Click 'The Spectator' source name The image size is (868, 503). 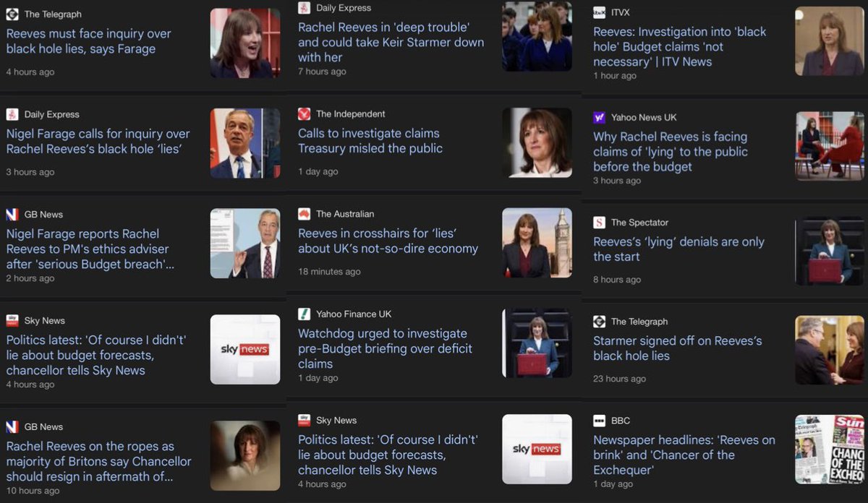[x=639, y=223]
